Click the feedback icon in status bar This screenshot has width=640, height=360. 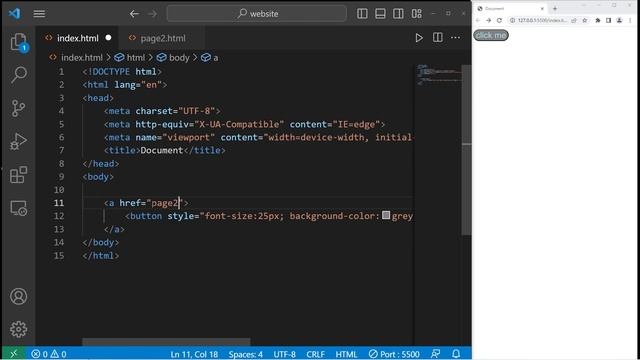coord(436,353)
